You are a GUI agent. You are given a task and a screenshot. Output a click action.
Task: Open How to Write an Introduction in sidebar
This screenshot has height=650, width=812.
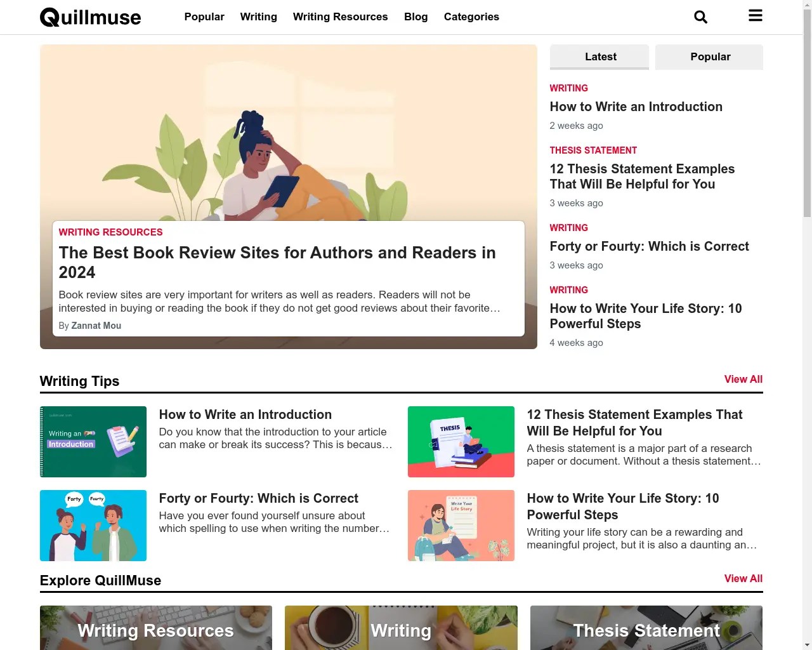coord(636,107)
